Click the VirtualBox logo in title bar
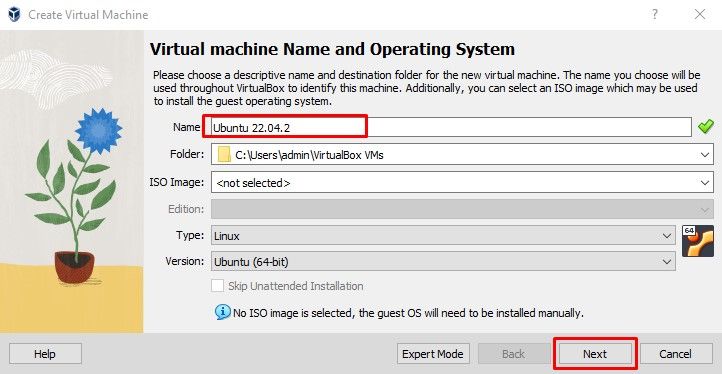 pyautogui.click(x=14, y=14)
